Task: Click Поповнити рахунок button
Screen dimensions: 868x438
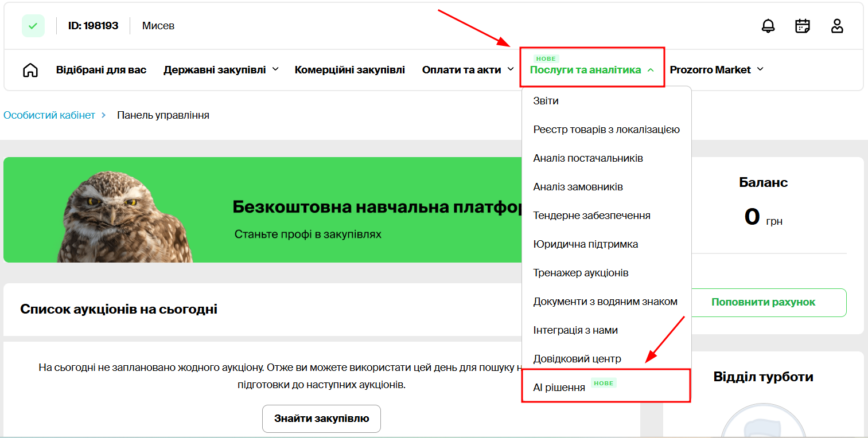Action: [763, 302]
